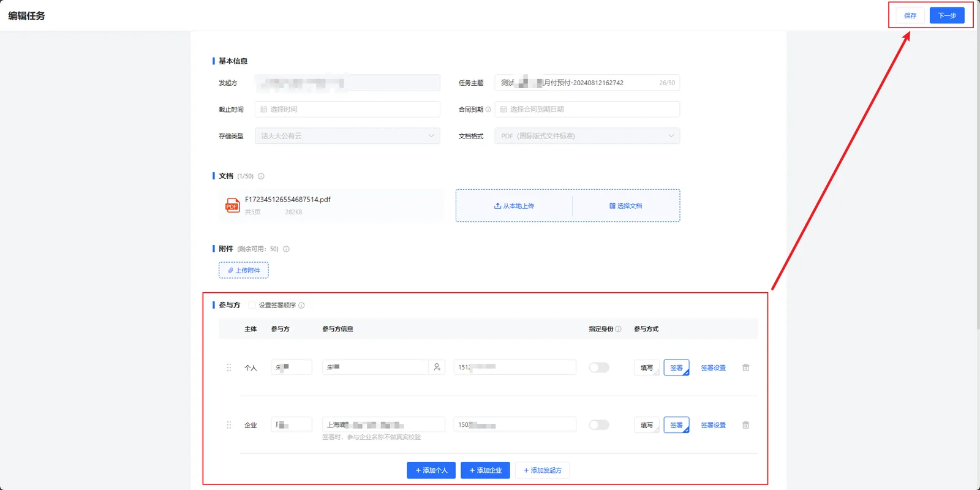This screenshot has width=980, height=490.
Task: Delete the 企业 participant row via trash icon
Action: click(x=745, y=425)
